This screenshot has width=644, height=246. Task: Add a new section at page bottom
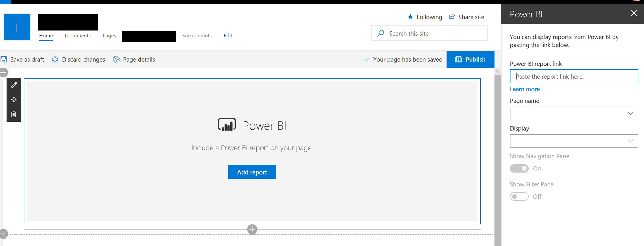coord(3,234)
